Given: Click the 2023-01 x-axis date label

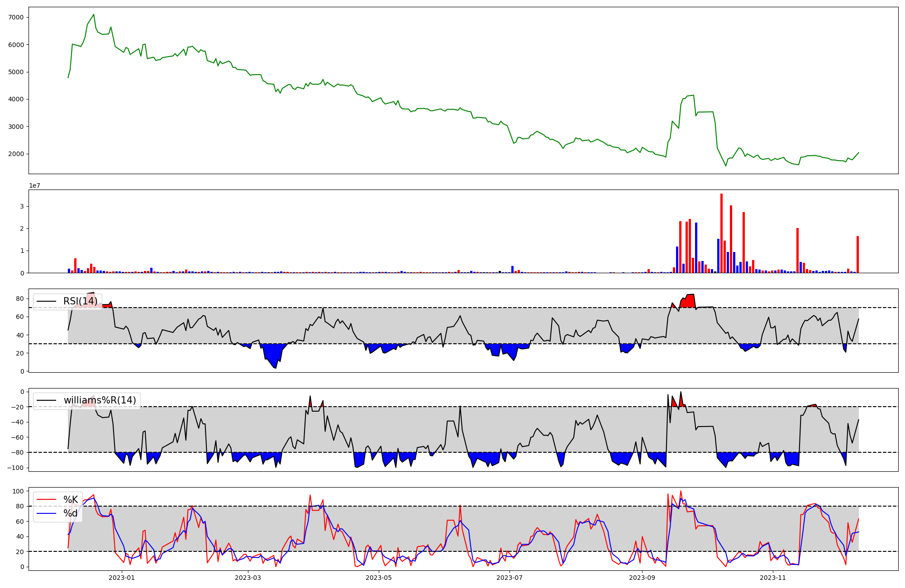Looking at the screenshot, I should pyautogui.click(x=122, y=578).
